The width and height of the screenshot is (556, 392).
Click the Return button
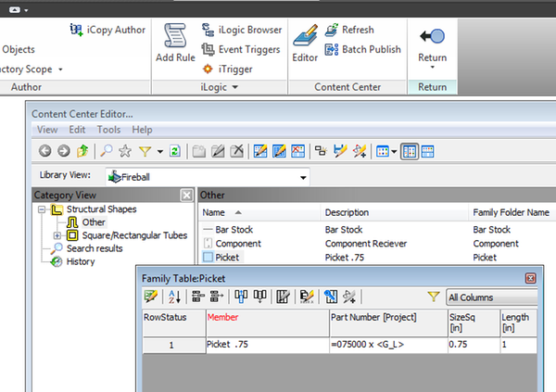point(432,46)
